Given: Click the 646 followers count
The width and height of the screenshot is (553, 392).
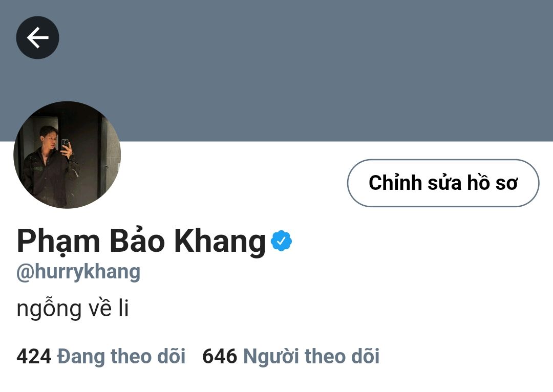Looking at the screenshot, I should pyautogui.click(x=219, y=356).
